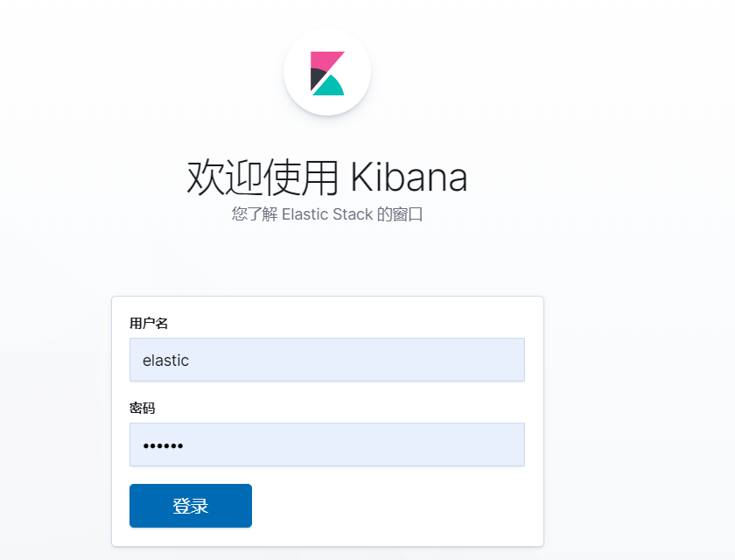Screen dimensions: 735x560
Task: Click the 窗口 text in the subtitle
Action: tap(409, 214)
